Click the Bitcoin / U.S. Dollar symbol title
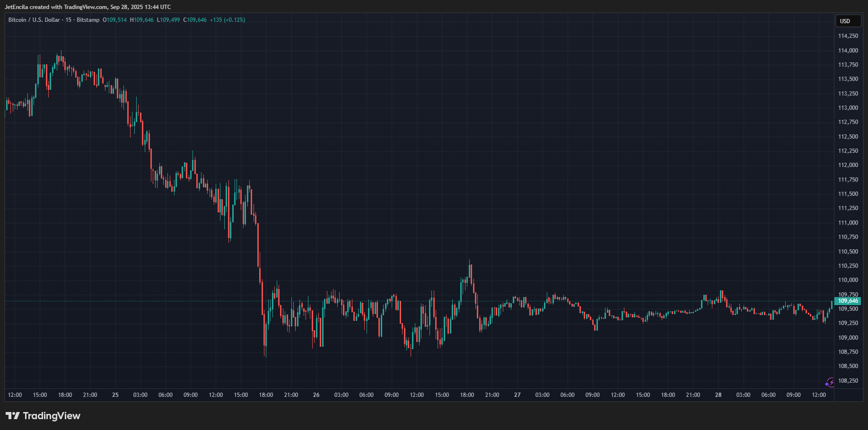 point(34,20)
